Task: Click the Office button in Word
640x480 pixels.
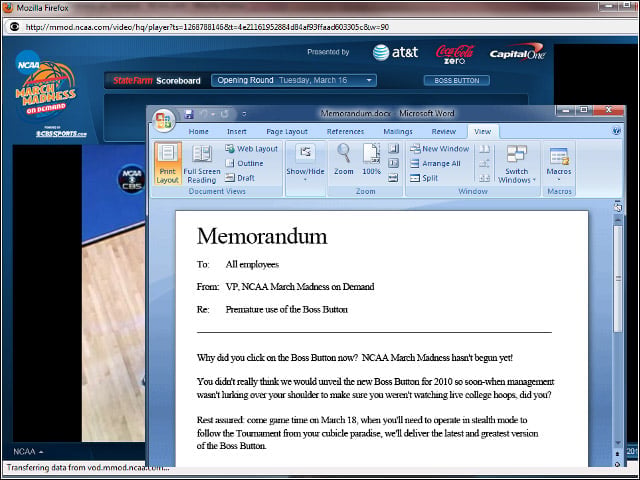Action: [164, 120]
